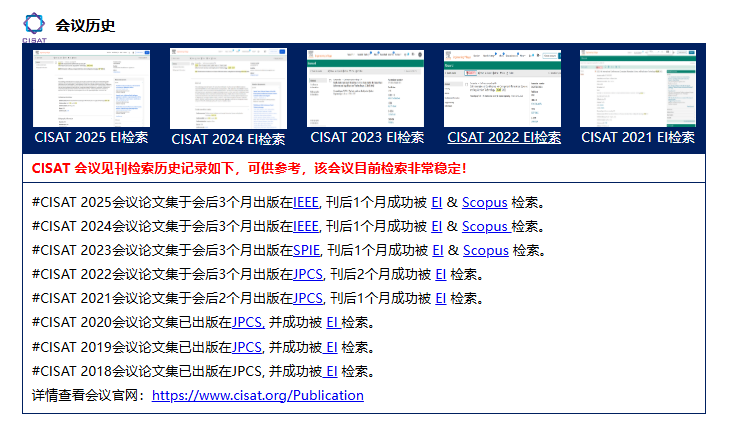Open the JPCS link in CISAT 2021 row

308,298
